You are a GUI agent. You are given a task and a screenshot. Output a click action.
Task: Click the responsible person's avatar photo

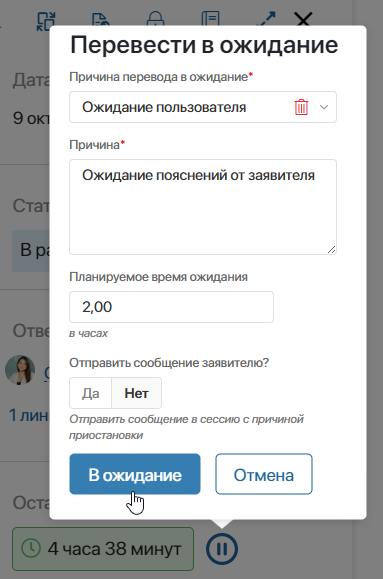[20, 370]
